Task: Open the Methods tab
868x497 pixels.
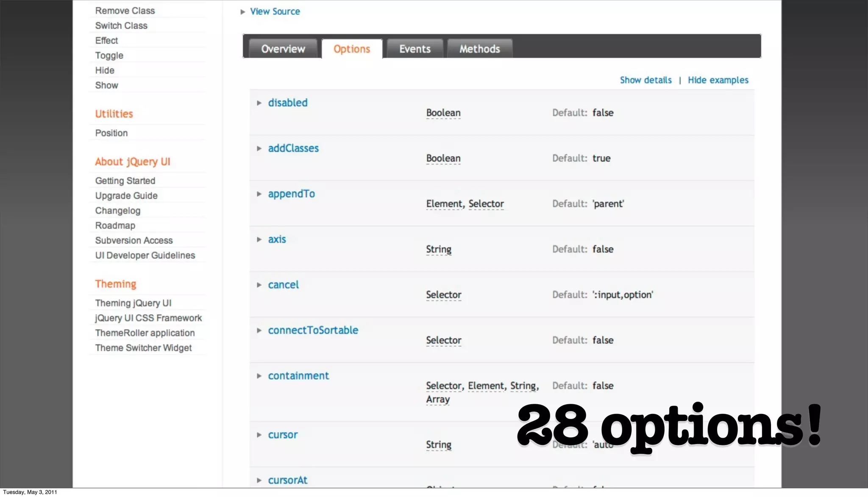Action: click(x=480, y=49)
